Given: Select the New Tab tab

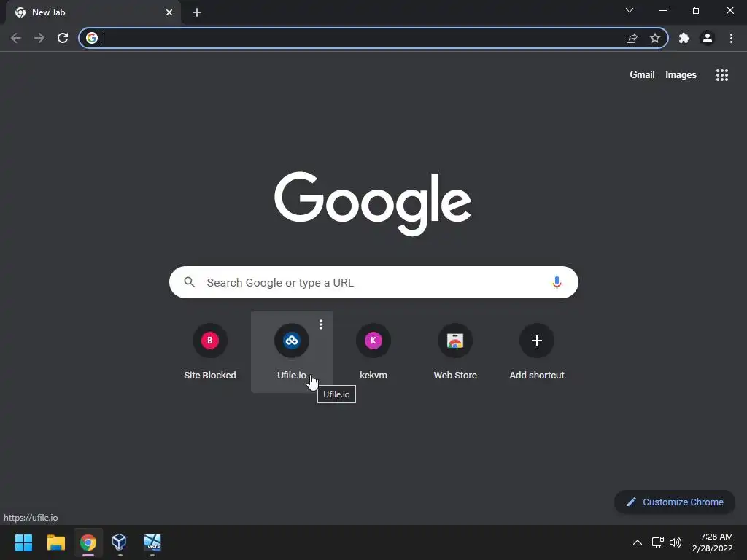Looking at the screenshot, I should (93, 12).
